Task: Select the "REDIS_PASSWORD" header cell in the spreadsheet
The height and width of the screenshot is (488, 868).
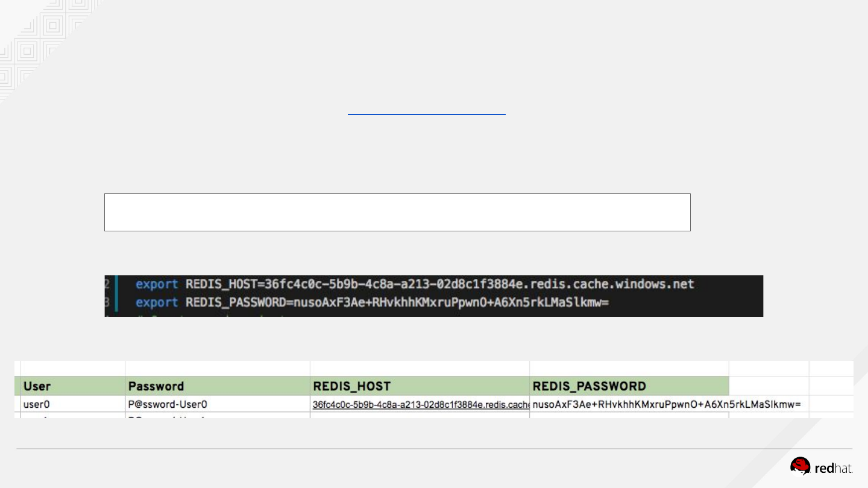Action: pos(629,386)
